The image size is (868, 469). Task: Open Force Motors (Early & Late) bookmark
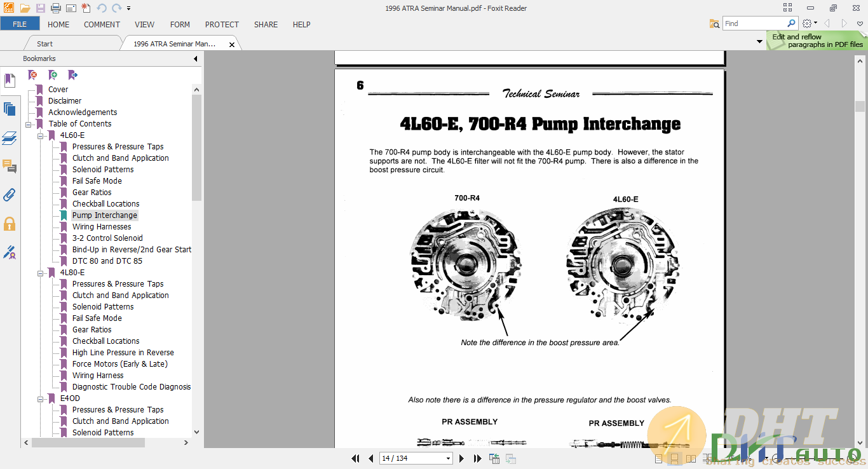point(120,364)
